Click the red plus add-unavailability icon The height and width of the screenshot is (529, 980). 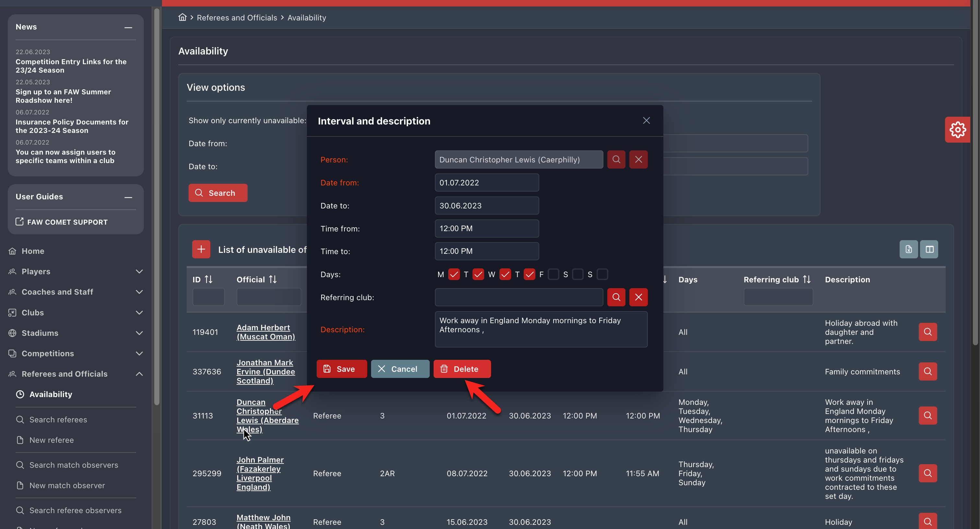tap(201, 249)
